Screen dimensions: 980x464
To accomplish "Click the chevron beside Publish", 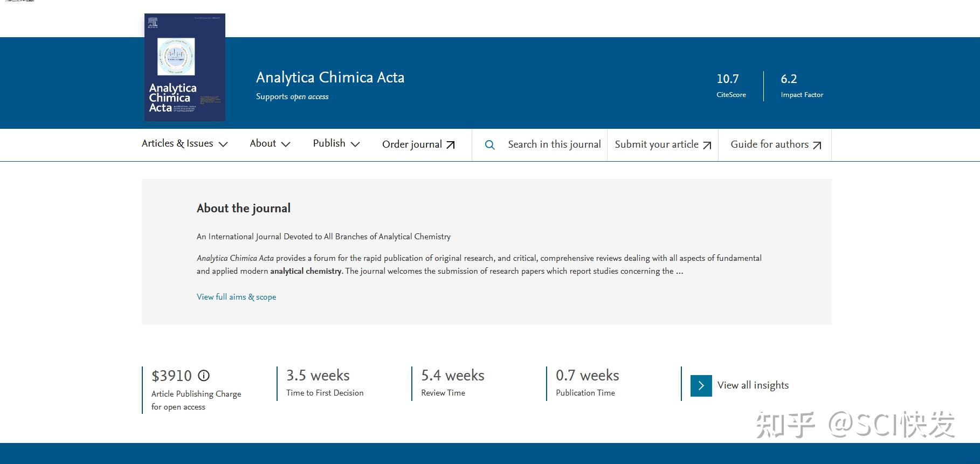I will point(355,144).
